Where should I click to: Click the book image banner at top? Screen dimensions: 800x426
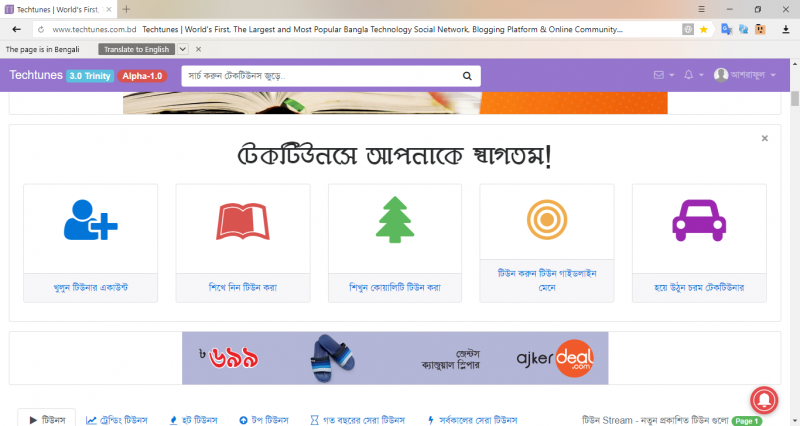(x=395, y=103)
